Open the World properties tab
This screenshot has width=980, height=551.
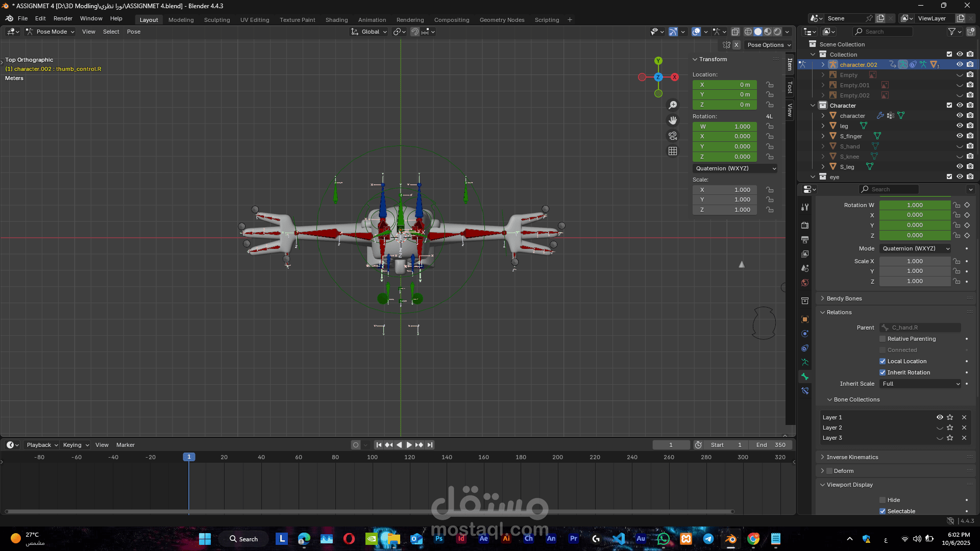[x=805, y=283]
